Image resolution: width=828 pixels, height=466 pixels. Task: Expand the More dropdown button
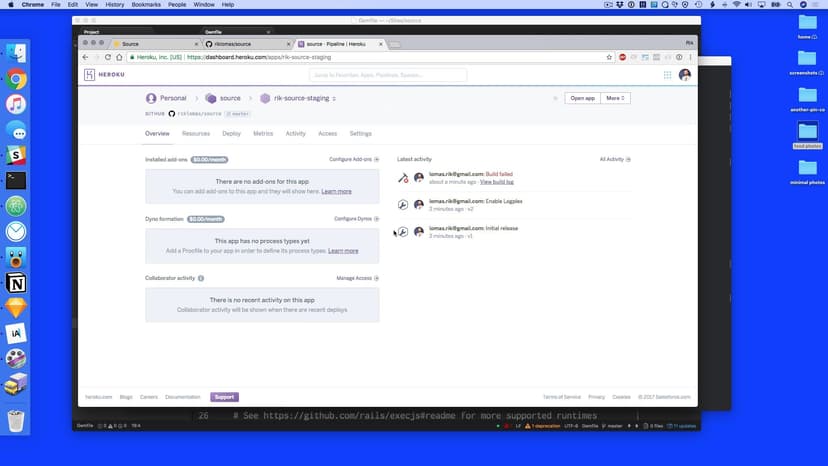pos(615,98)
